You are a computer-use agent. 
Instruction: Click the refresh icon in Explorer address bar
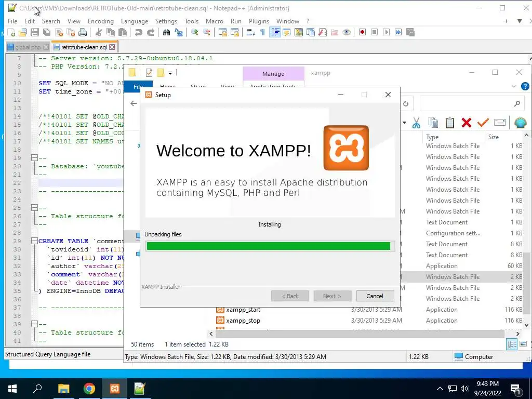click(406, 103)
